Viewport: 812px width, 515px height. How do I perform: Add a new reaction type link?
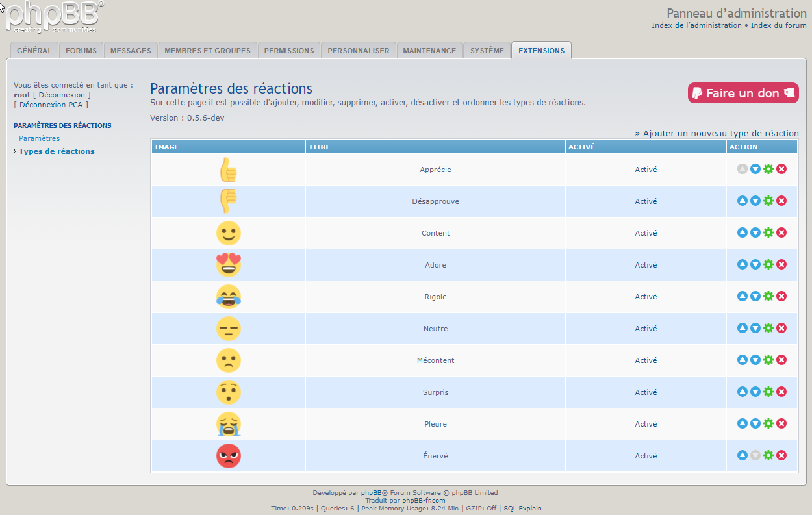(x=720, y=133)
